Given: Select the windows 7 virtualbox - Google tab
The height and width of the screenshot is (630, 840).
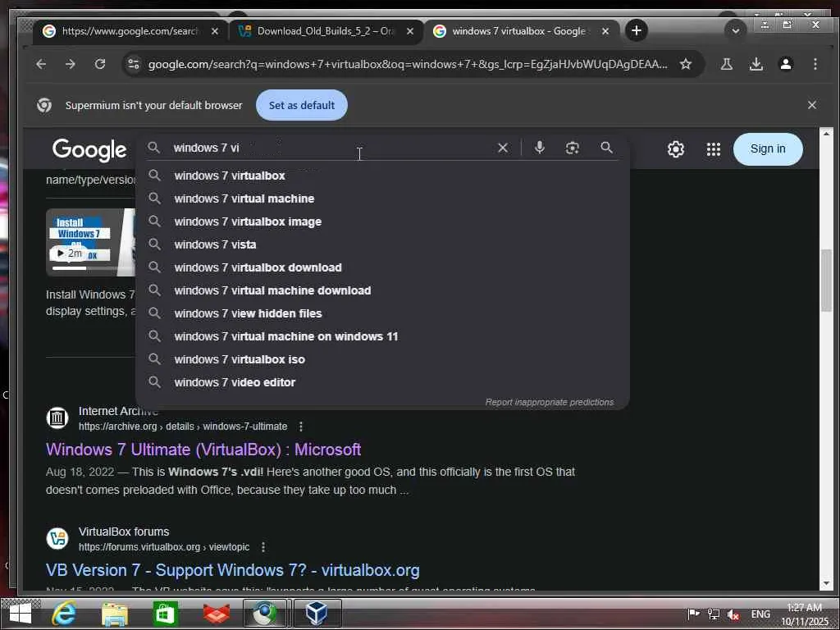Looking at the screenshot, I should [521, 31].
